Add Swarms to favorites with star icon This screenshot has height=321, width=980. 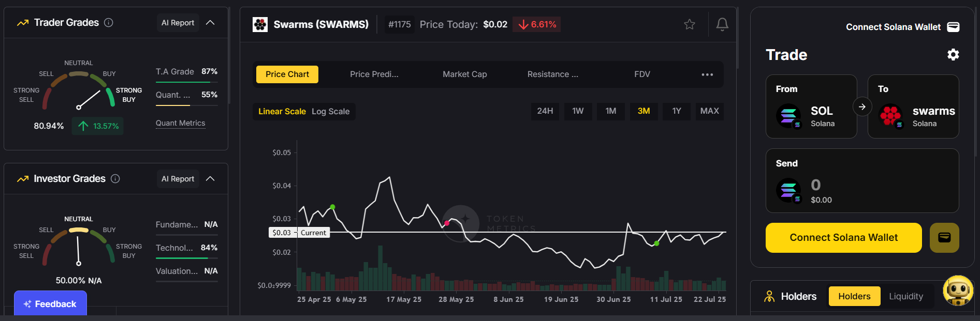[690, 24]
